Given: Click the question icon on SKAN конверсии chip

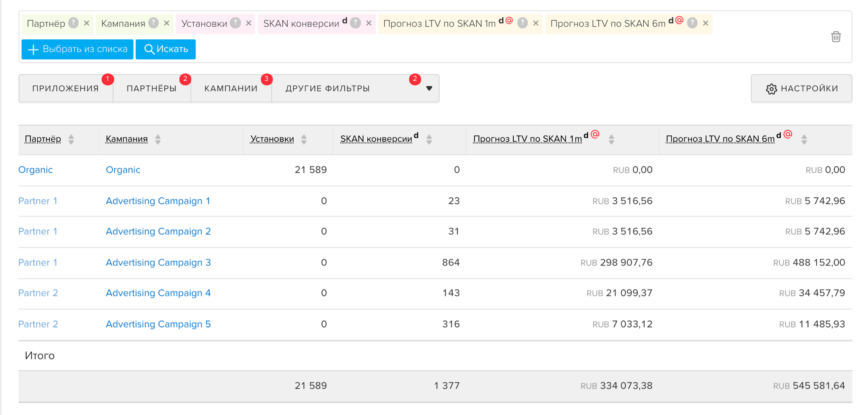Looking at the screenshot, I should [356, 23].
